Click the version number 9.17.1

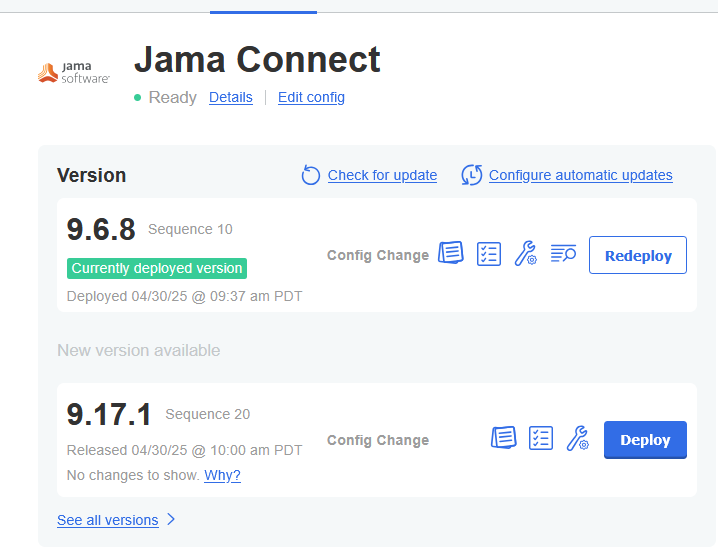pos(109,414)
